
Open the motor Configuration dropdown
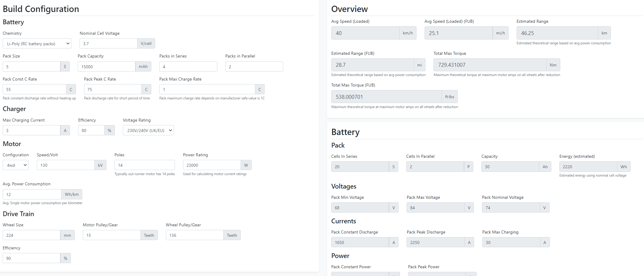[16, 165]
